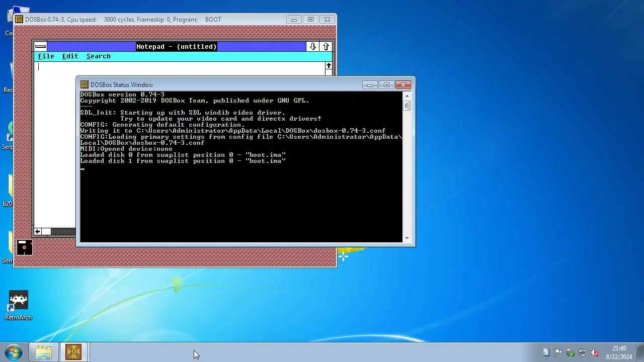Minimize Notepad with the down arrow
The image size is (644, 362).
pos(312,46)
